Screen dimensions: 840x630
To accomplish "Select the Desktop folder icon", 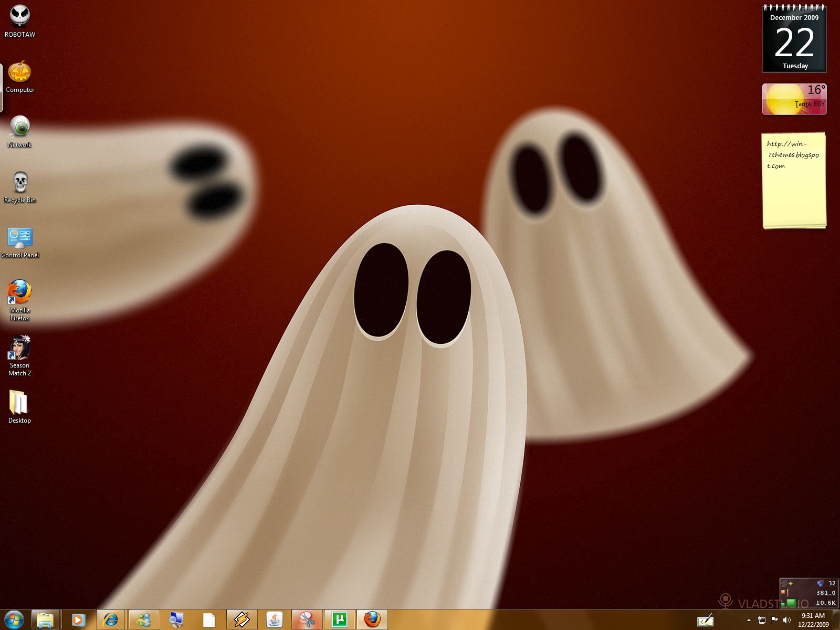I will (x=19, y=402).
